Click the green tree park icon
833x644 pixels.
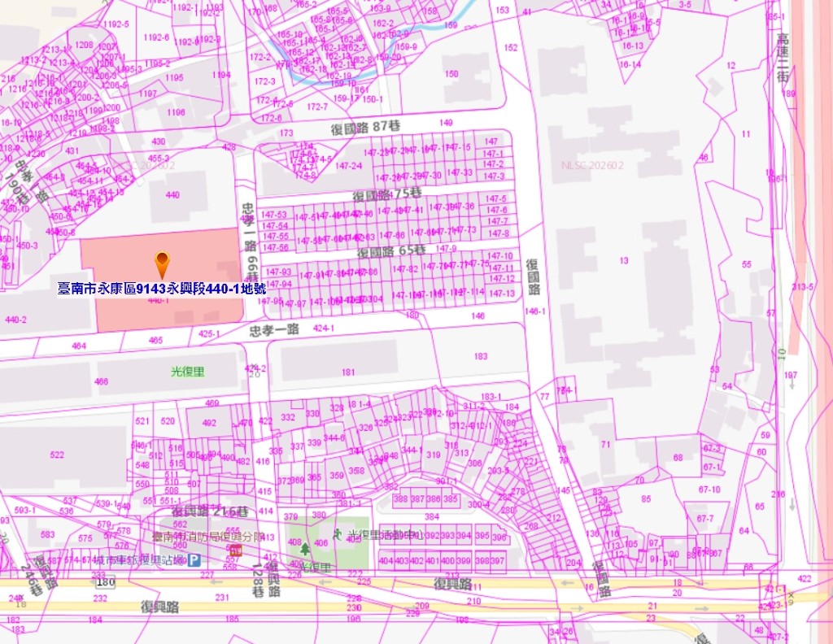[305, 549]
